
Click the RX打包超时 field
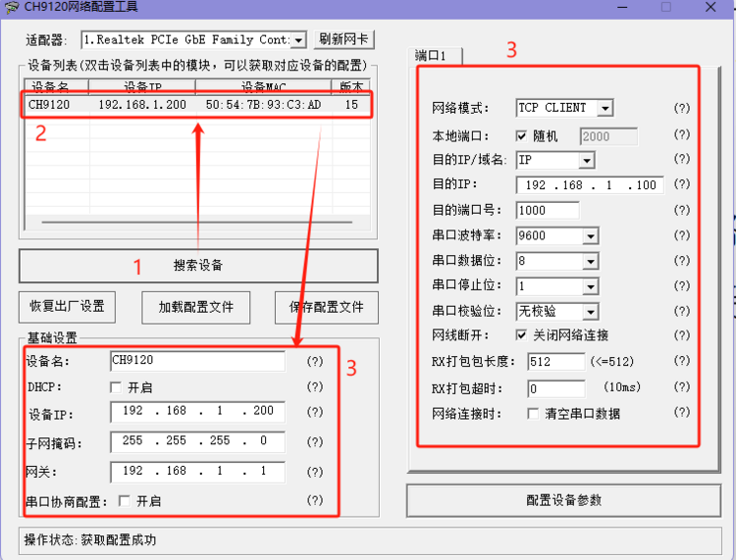(x=556, y=388)
